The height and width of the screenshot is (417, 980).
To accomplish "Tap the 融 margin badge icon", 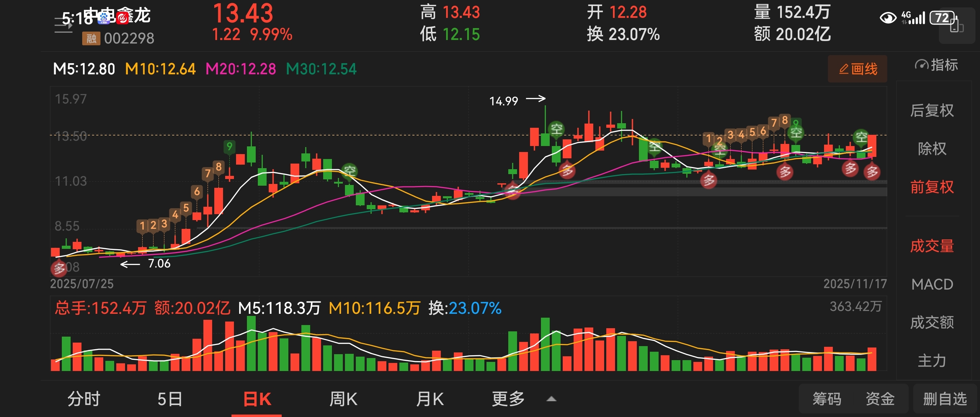I will (91, 38).
